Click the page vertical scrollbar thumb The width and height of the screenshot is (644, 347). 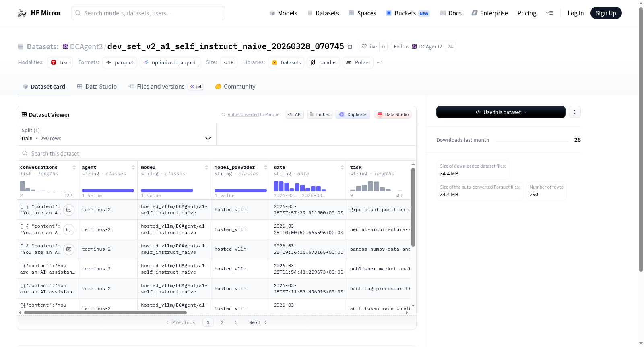tap(641, 139)
